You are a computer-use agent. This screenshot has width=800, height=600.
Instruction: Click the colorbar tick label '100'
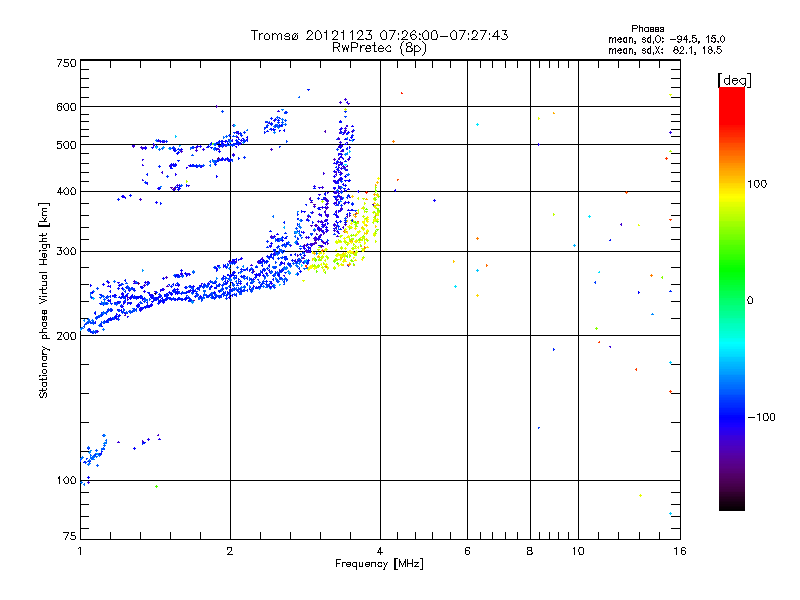tap(757, 184)
